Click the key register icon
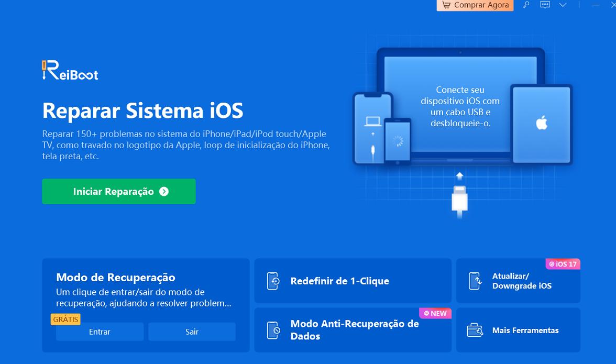This screenshot has width=616, height=364. coord(526,5)
